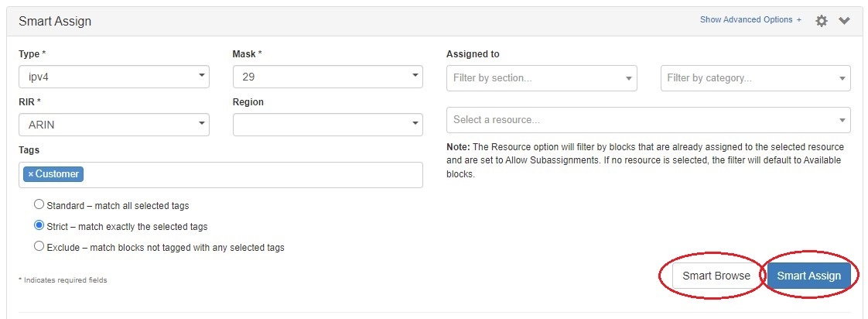Image resolution: width=868 pixels, height=319 pixels.
Task: Open the gear settings icon
Action: tap(822, 21)
